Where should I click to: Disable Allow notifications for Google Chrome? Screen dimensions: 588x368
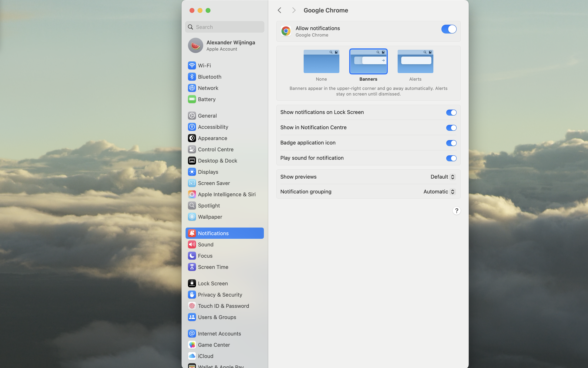coord(448,29)
